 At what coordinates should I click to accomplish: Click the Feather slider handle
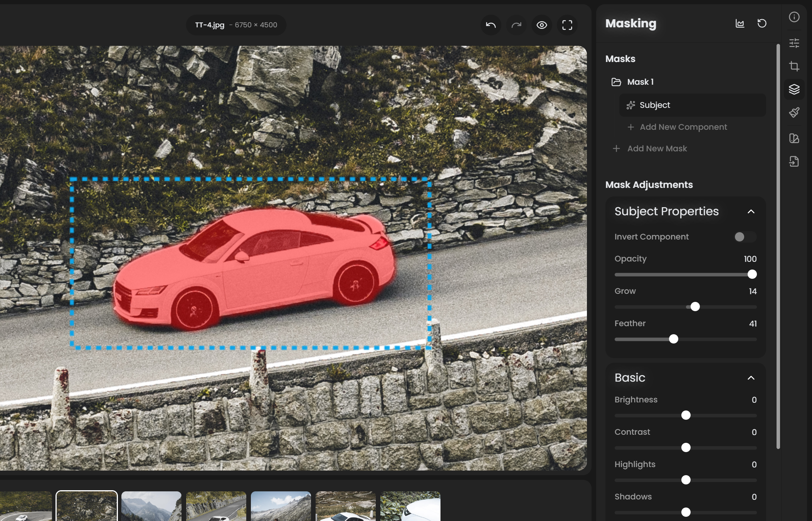pos(673,339)
